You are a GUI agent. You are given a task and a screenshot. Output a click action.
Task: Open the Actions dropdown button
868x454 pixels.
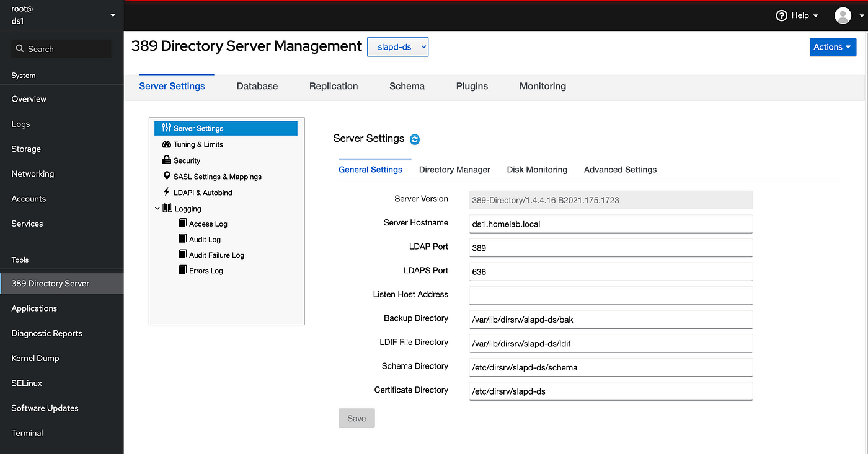833,47
